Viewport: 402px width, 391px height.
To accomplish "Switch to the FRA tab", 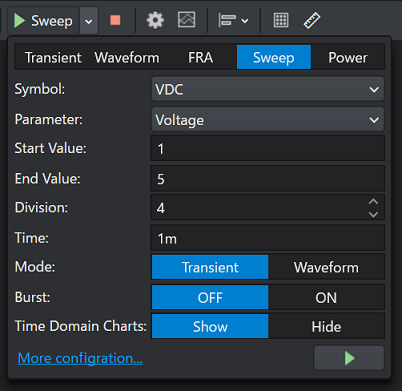I will point(200,57).
